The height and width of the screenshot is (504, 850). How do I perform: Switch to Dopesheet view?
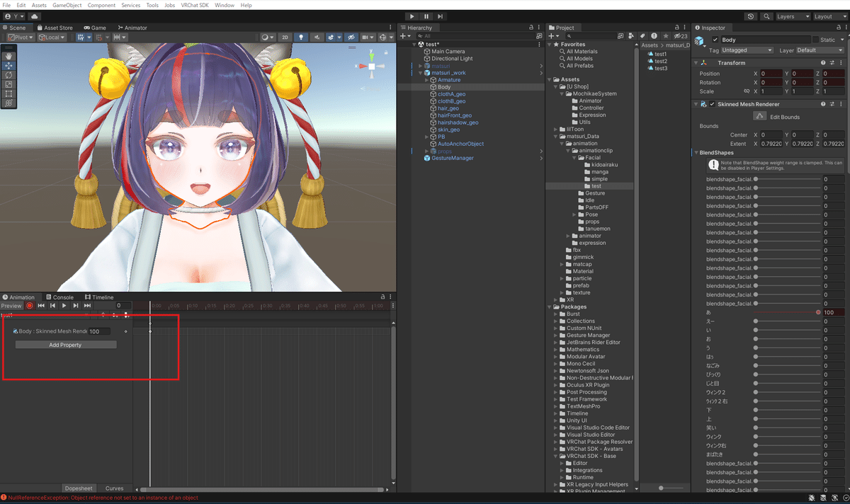pos(79,488)
